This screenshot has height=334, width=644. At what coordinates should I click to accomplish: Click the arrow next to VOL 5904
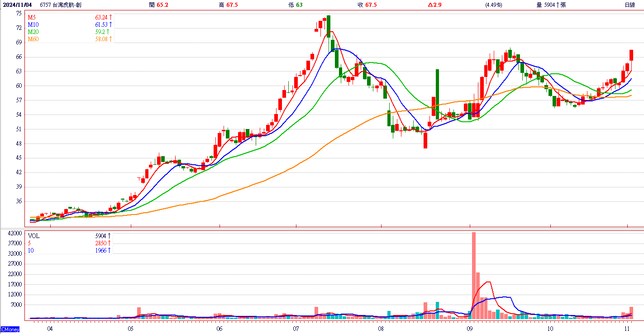point(109,236)
